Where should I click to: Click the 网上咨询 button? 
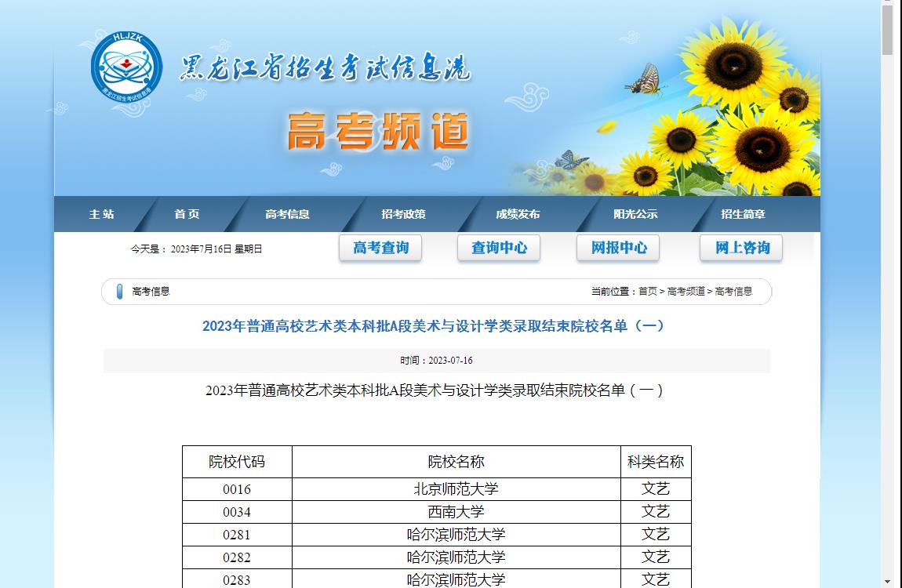click(741, 248)
